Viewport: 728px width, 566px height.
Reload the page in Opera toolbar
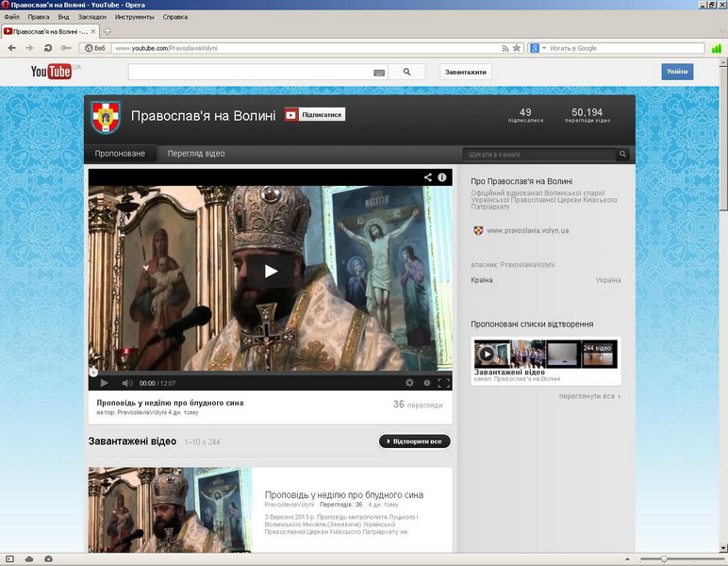[x=47, y=48]
